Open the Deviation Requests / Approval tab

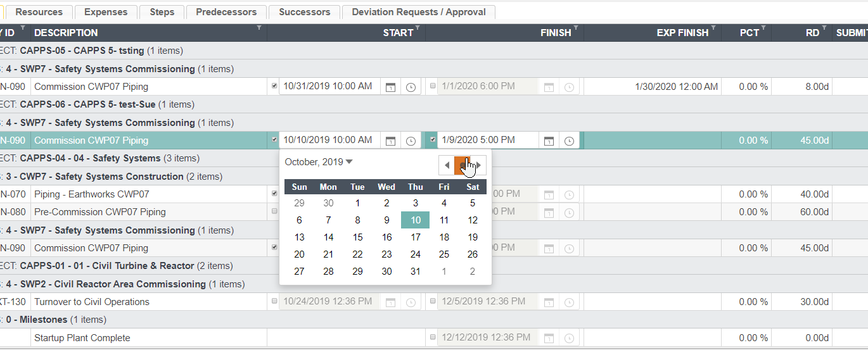click(x=419, y=12)
